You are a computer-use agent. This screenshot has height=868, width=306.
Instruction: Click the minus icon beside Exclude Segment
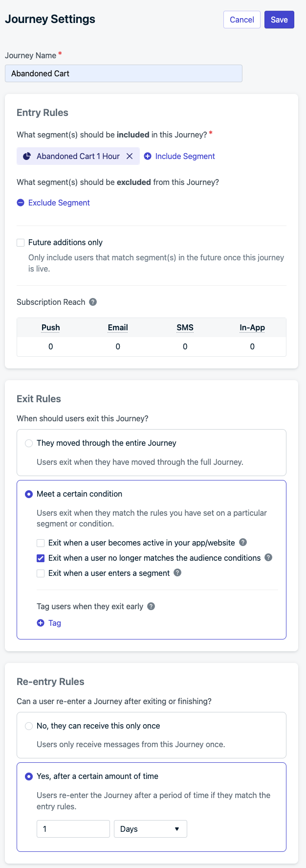click(x=21, y=203)
